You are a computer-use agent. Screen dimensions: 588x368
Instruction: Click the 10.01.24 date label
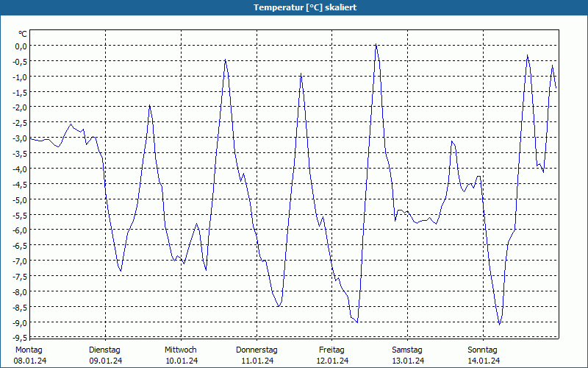click(182, 361)
